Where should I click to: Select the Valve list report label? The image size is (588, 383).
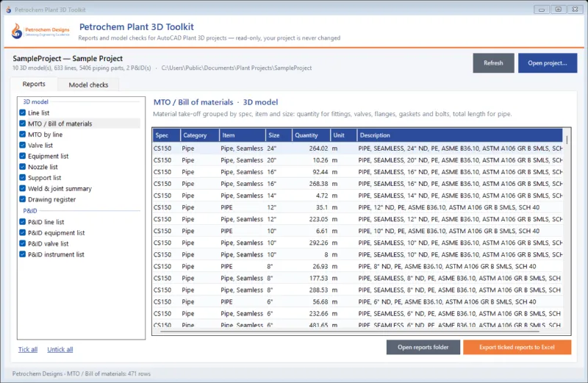pyautogui.click(x=40, y=146)
